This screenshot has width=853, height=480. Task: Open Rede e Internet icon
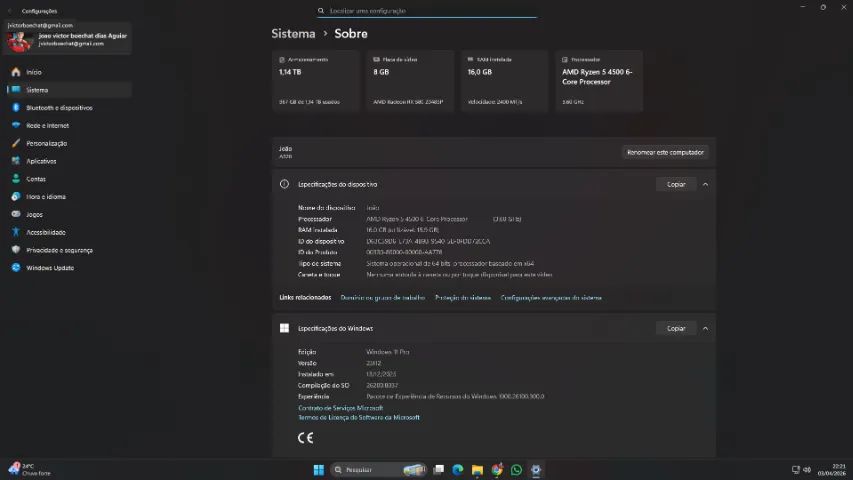point(16,125)
